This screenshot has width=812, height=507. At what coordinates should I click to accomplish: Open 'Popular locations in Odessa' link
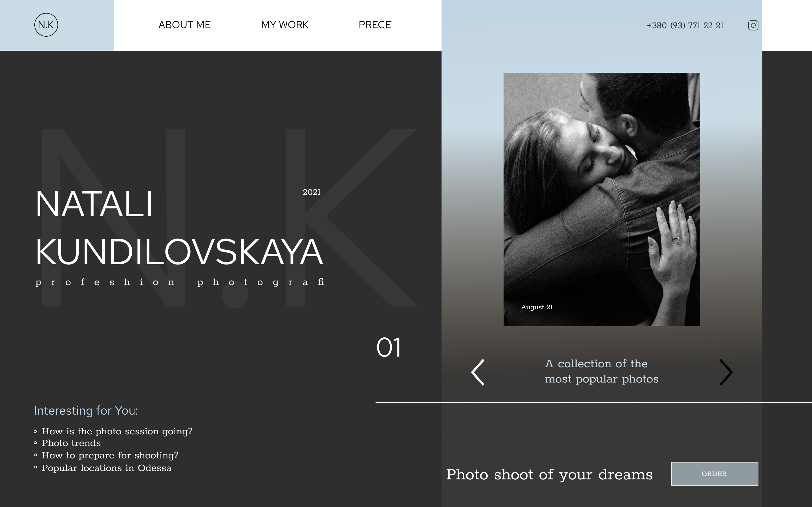(106, 468)
